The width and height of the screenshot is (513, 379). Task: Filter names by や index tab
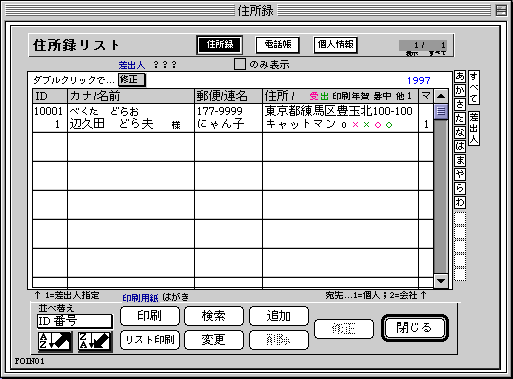pyautogui.click(x=460, y=174)
